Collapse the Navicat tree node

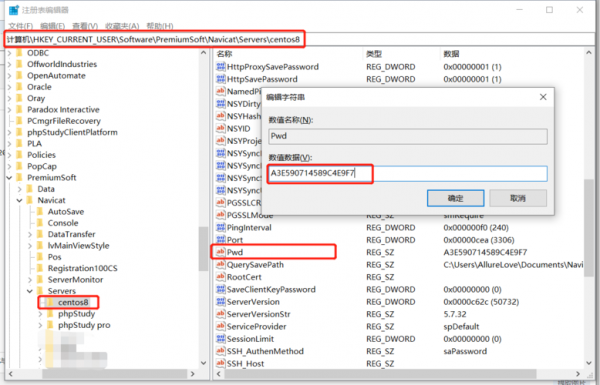(x=20, y=200)
